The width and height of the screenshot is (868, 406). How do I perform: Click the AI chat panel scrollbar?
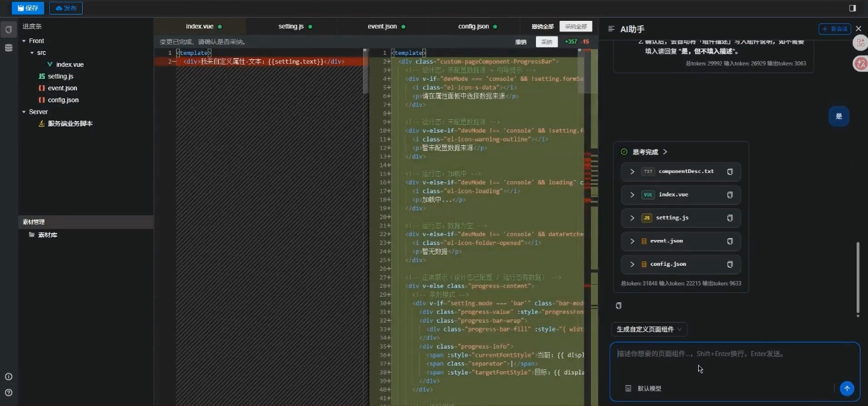[857, 277]
